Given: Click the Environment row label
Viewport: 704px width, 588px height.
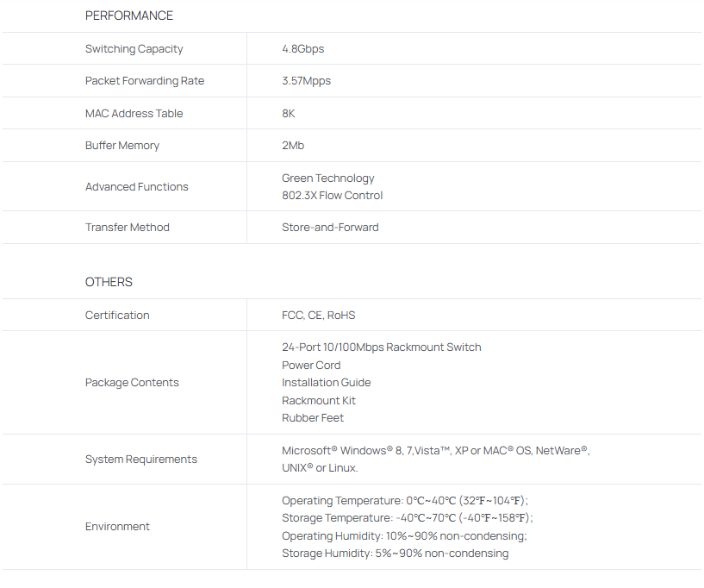Looking at the screenshot, I should pyautogui.click(x=117, y=527).
